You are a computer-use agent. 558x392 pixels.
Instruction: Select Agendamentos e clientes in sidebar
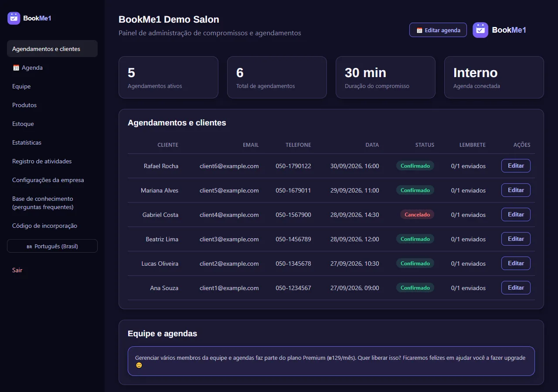point(52,49)
